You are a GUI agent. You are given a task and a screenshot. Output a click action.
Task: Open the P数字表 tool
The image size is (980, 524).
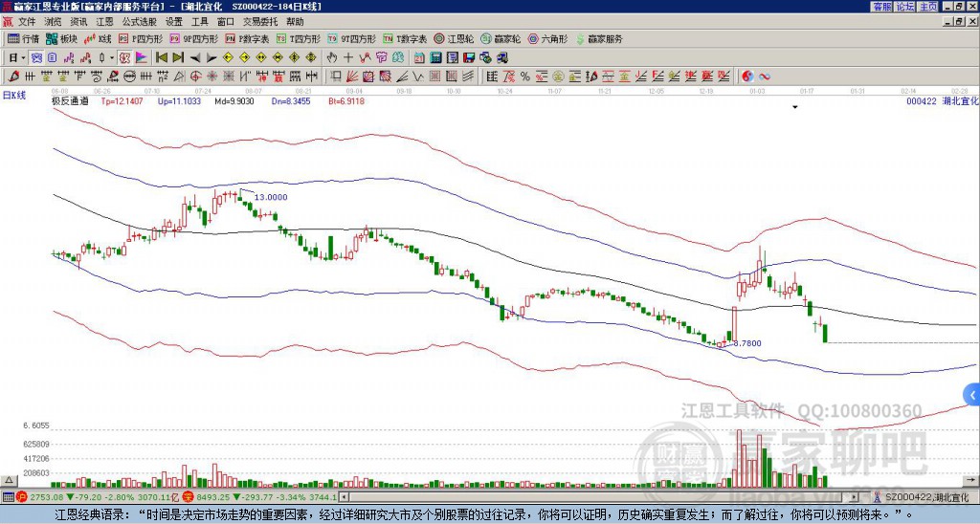[x=247, y=38]
